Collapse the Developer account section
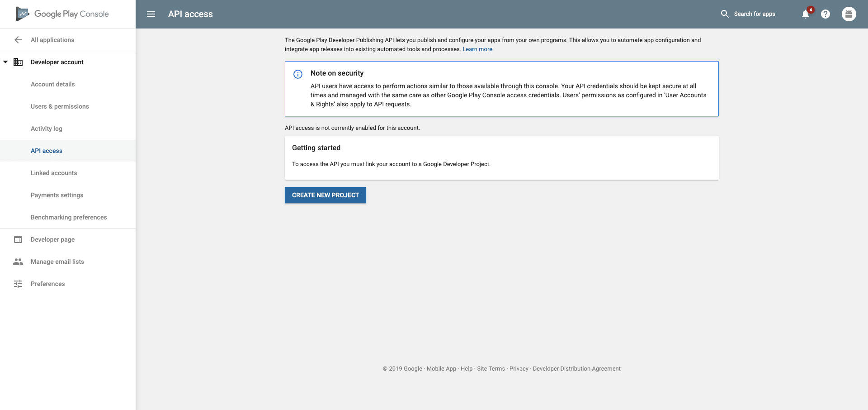 (5, 62)
